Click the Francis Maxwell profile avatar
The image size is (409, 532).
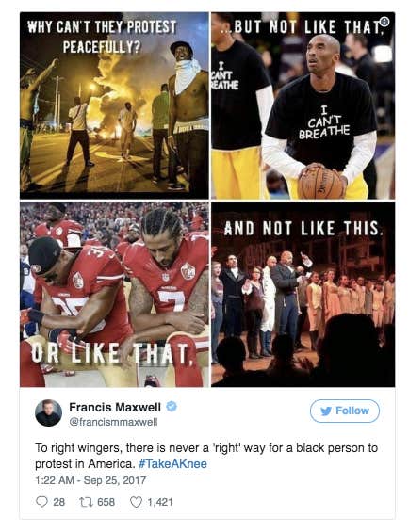tap(49, 413)
